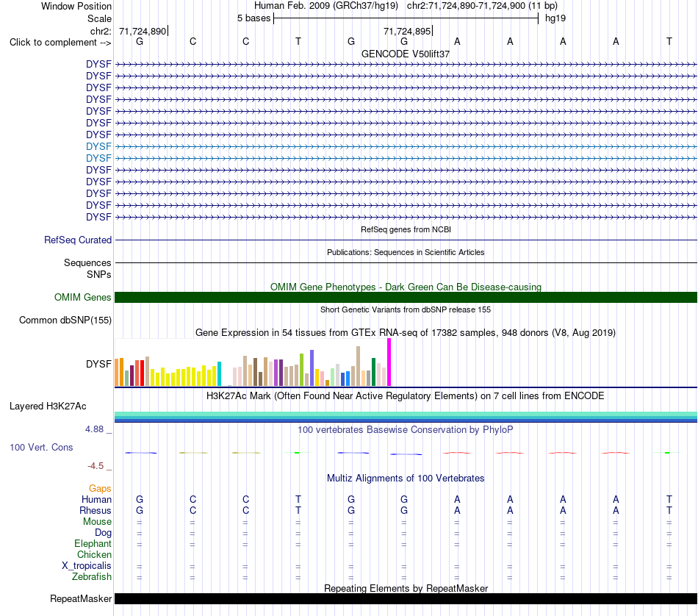Open the OMIM Gene Phenotypes track title
698x616 pixels.
coord(406,287)
